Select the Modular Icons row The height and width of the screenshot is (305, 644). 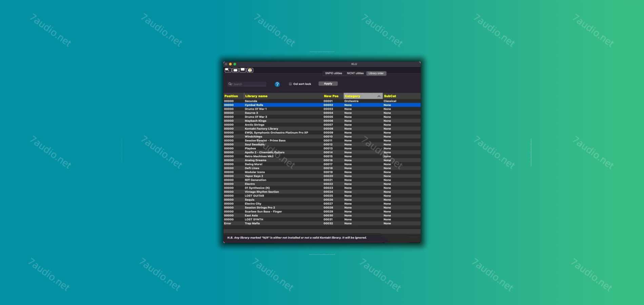click(x=322, y=172)
